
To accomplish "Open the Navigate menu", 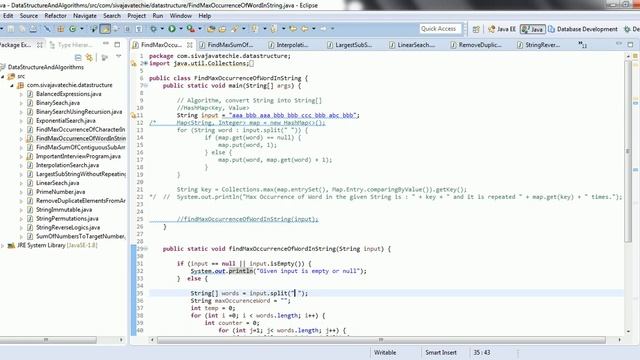I will (85, 16).
